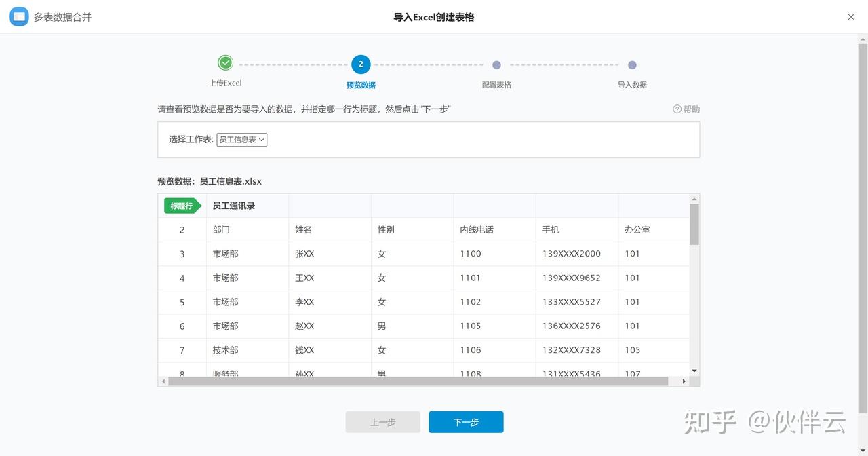
Task: Click the green completed checkmark step icon
Action: [225, 63]
